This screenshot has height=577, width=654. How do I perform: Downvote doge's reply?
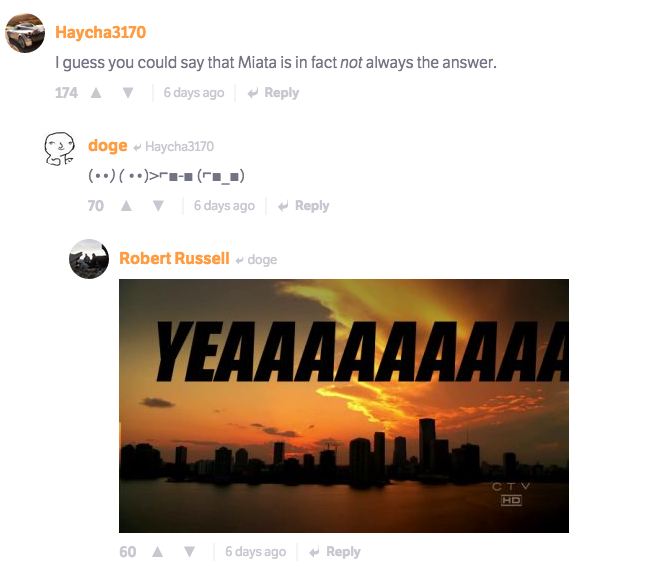pyautogui.click(x=158, y=206)
